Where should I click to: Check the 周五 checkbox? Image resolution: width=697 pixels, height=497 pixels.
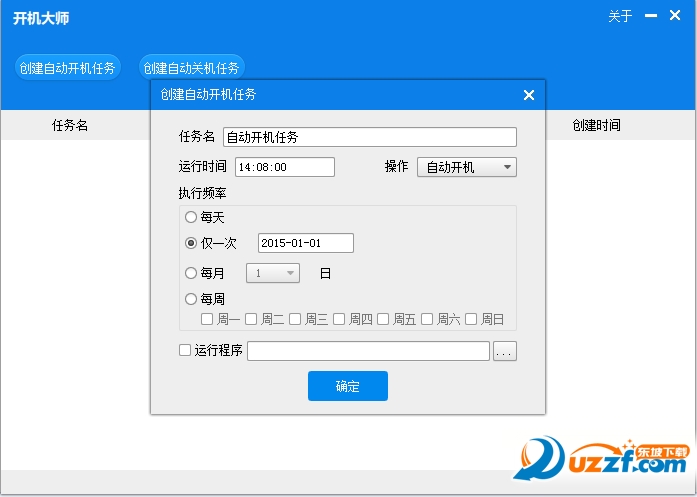[383, 319]
